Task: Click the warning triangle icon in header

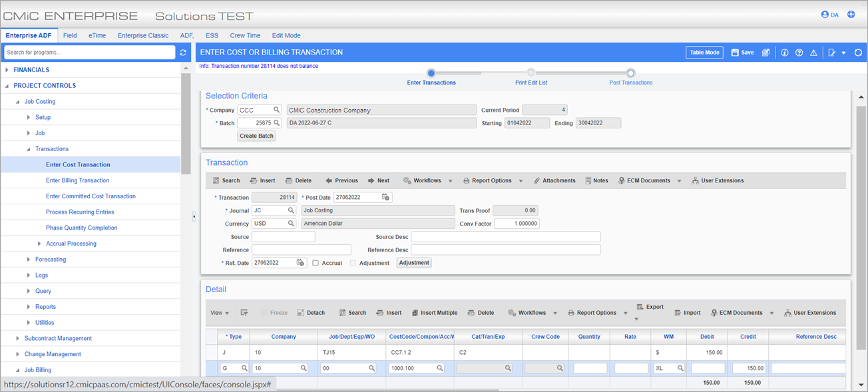Action: (x=813, y=53)
